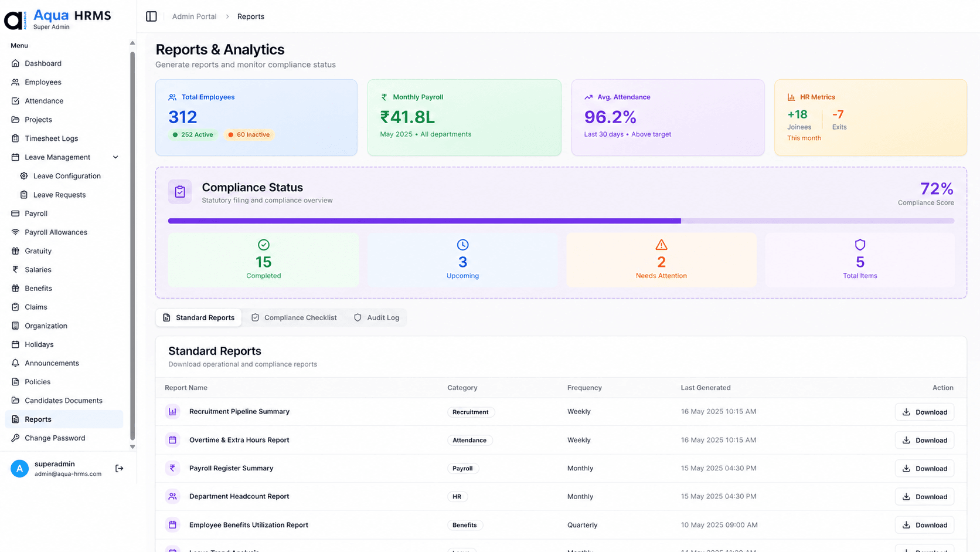Click the 60 Inactive badge
Image resolution: width=980 pixels, height=552 pixels.
point(249,134)
